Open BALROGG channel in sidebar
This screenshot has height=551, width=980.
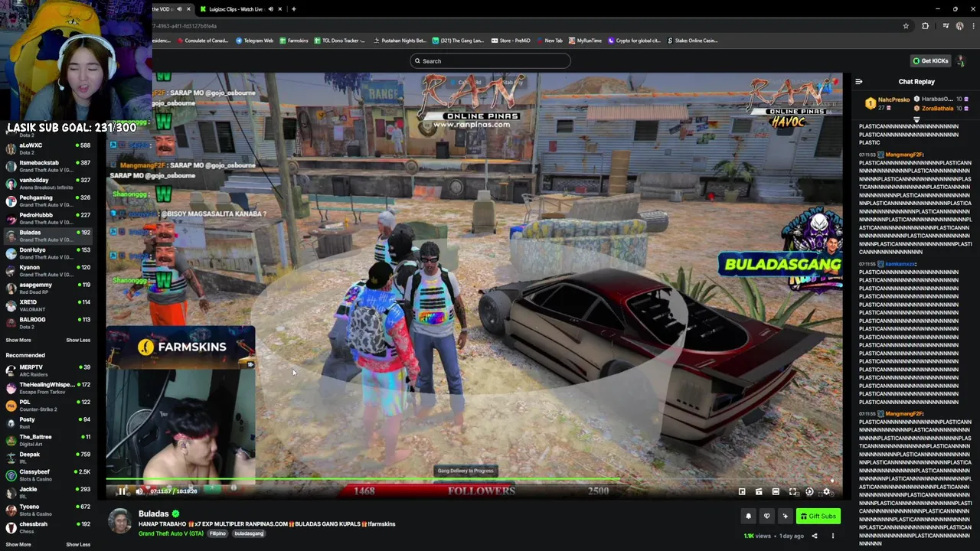47,323
